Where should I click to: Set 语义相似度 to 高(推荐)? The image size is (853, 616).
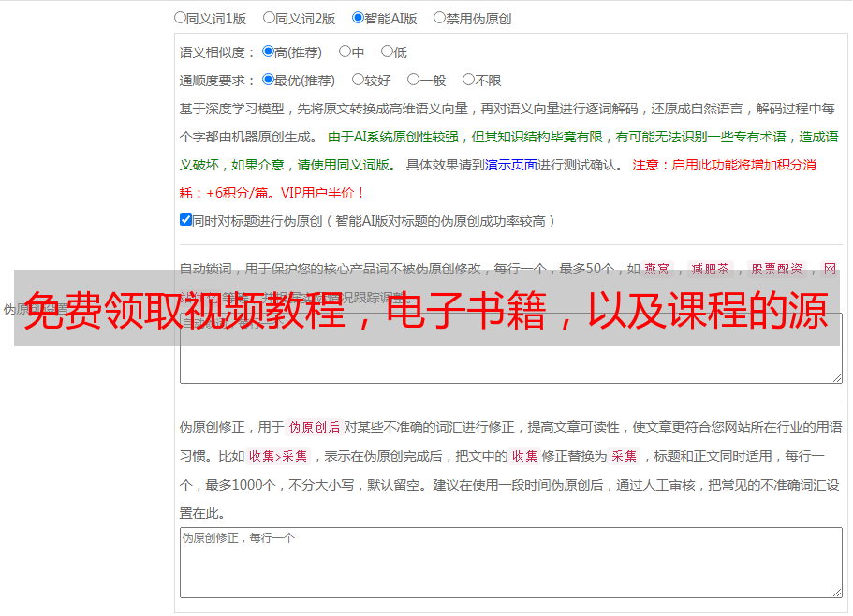point(268,51)
